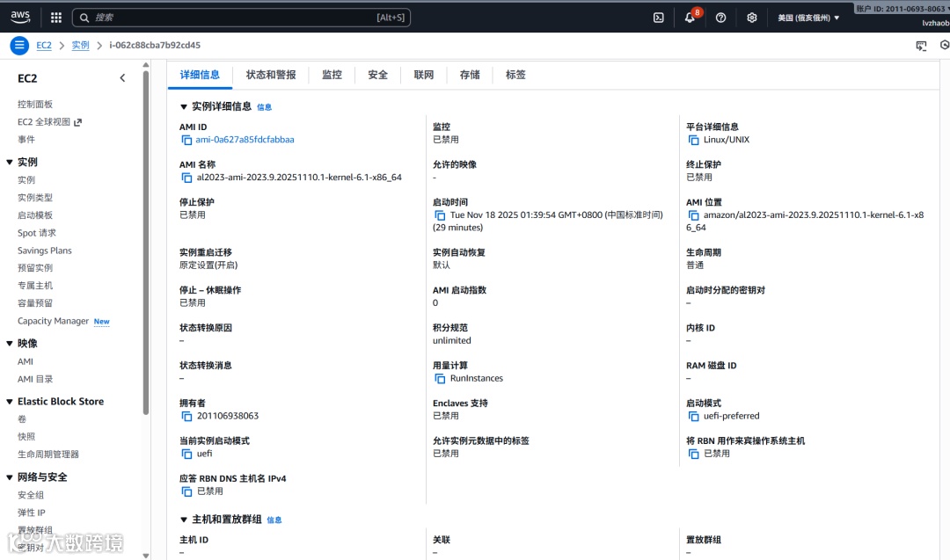Open AMI 目录 in the sidebar
This screenshot has width=950, height=560.
35,379
